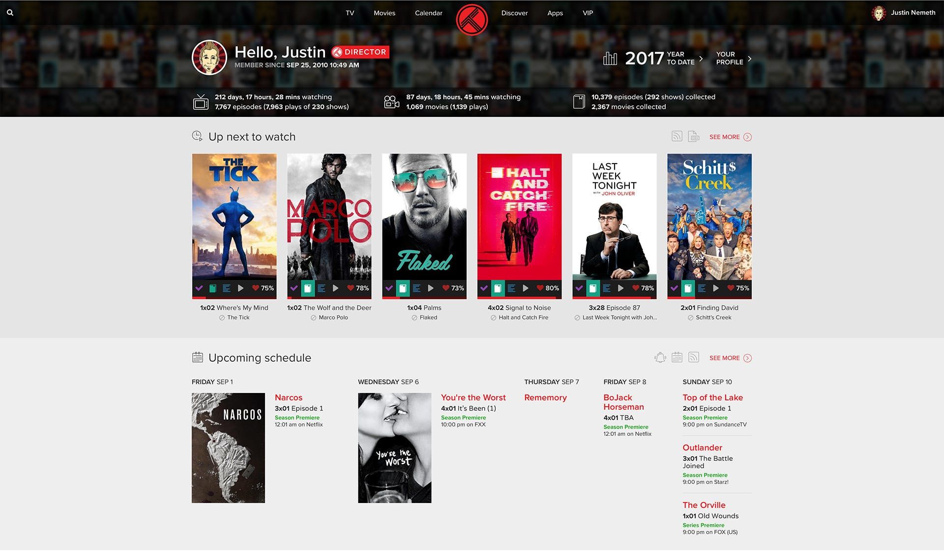
Task: Open the search magnifying glass
Action: 10,12
